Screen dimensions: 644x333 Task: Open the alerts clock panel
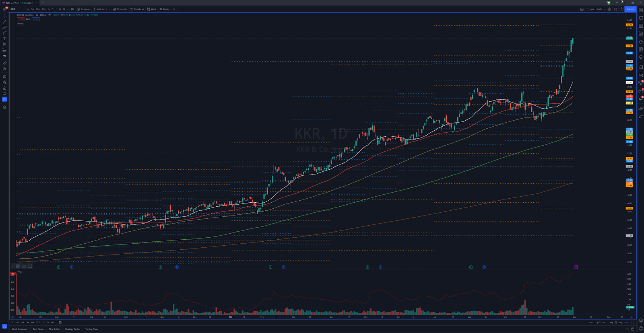click(x=641, y=18)
